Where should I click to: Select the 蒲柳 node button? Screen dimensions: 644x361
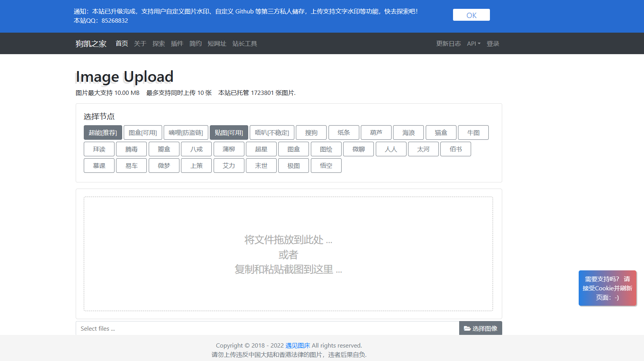click(229, 149)
